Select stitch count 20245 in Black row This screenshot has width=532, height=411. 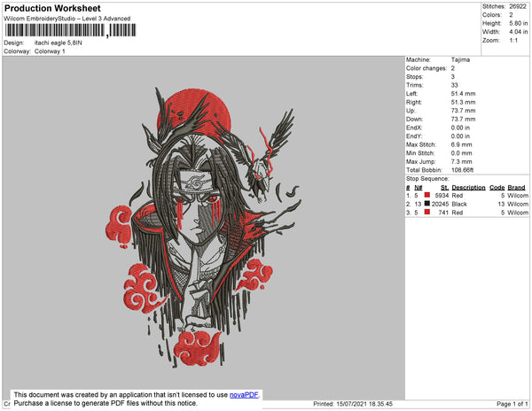click(440, 204)
